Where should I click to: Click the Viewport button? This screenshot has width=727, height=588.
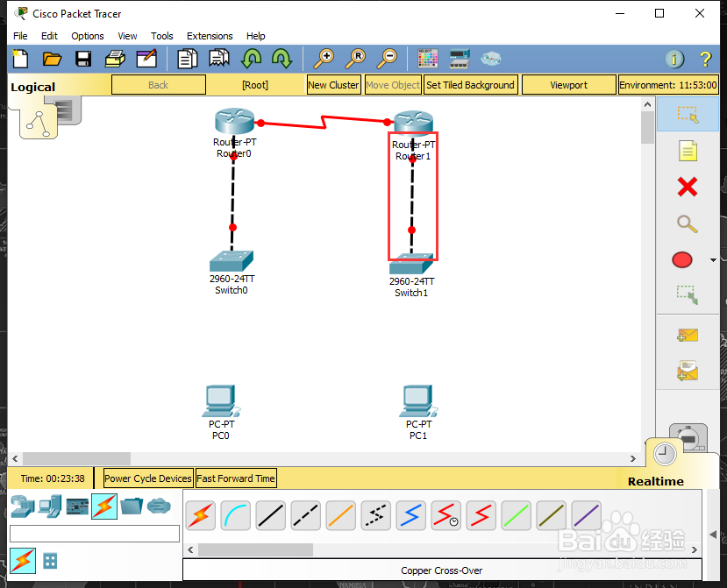[569, 85]
